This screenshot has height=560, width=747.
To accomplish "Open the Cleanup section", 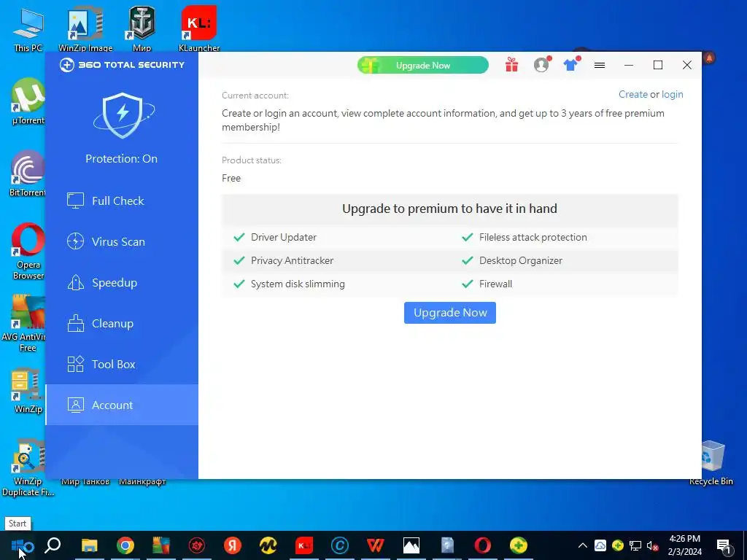I will coord(122,324).
